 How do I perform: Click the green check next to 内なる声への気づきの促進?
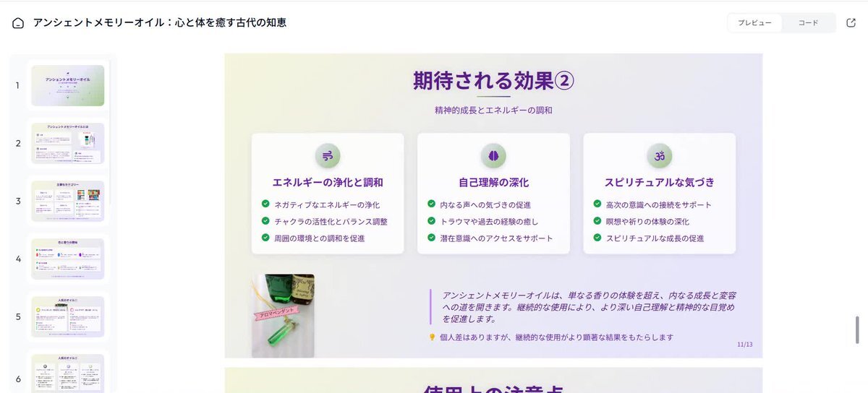431,204
